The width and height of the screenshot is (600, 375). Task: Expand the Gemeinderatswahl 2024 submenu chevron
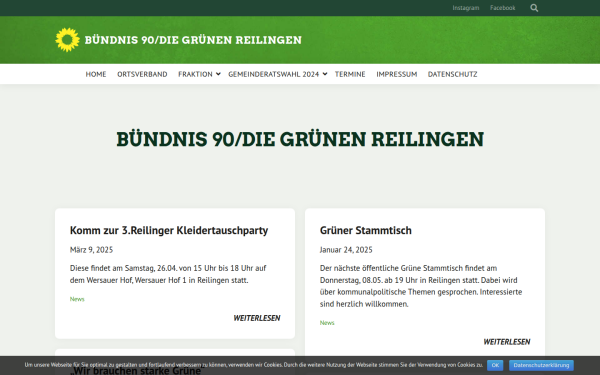(x=324, y=74)
